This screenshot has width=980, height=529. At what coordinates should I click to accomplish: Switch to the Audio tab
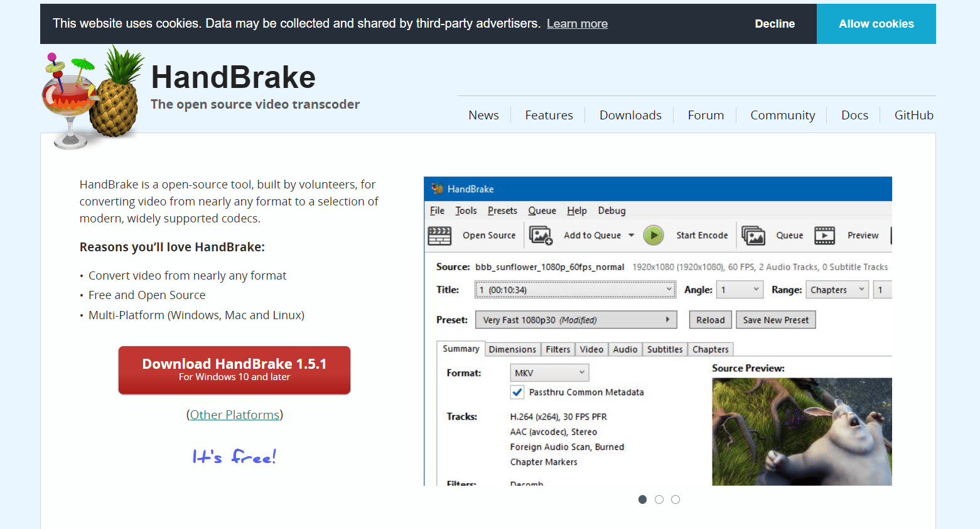pos(625,349)
